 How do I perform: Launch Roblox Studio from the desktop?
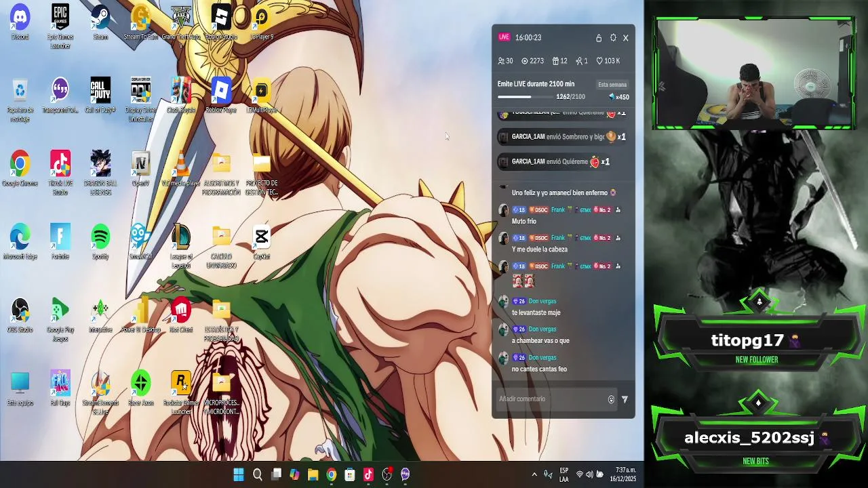221,22
